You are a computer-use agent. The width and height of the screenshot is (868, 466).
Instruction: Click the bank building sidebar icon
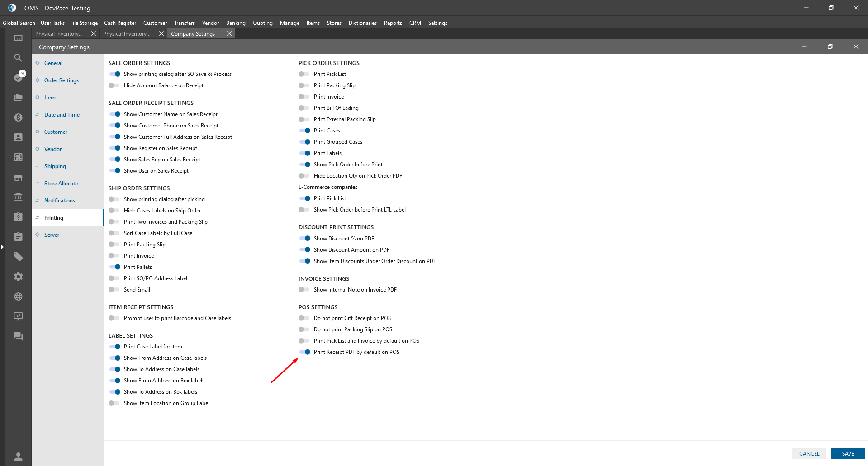[18, 197]
